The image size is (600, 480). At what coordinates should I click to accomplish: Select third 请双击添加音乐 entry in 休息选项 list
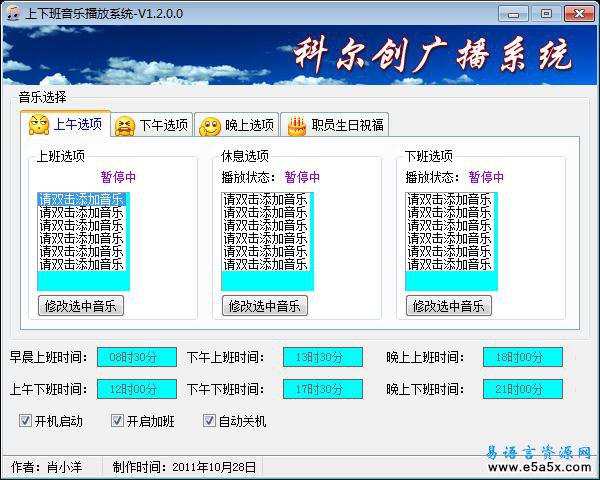(266, 225)
